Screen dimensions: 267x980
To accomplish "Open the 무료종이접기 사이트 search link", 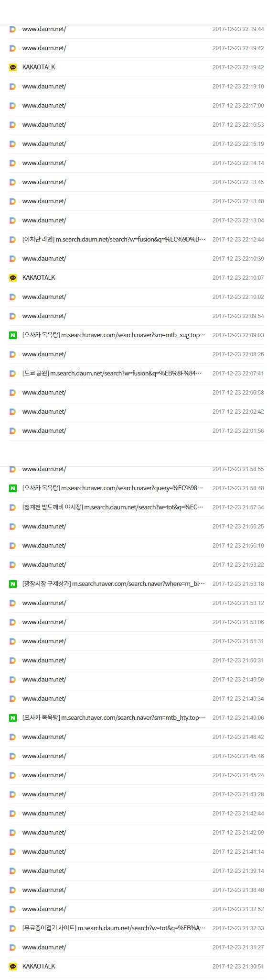I will pos(114,928).
